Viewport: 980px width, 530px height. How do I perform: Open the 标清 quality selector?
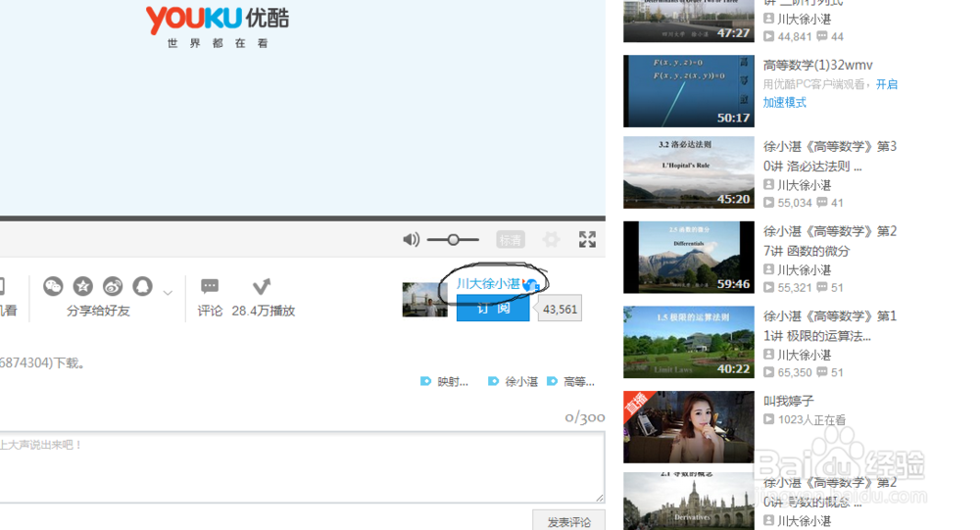click(510, 239)
